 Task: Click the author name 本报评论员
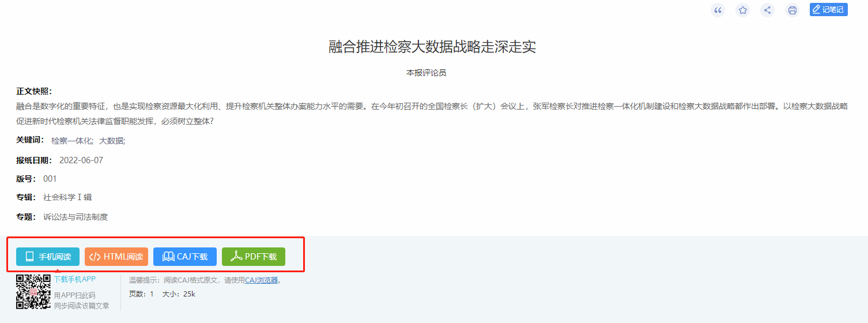coord(427,73)
